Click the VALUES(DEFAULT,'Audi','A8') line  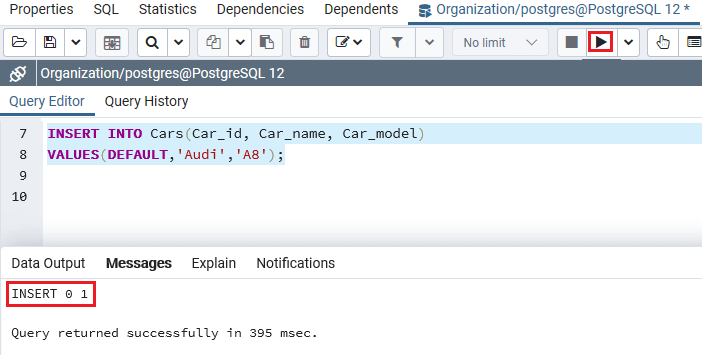point(166,155)
